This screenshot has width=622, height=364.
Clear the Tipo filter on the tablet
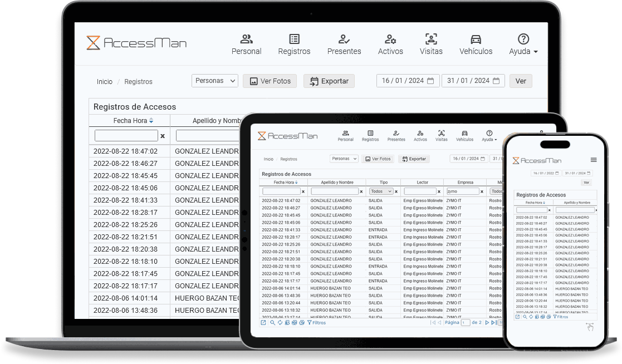pos(396,191)
